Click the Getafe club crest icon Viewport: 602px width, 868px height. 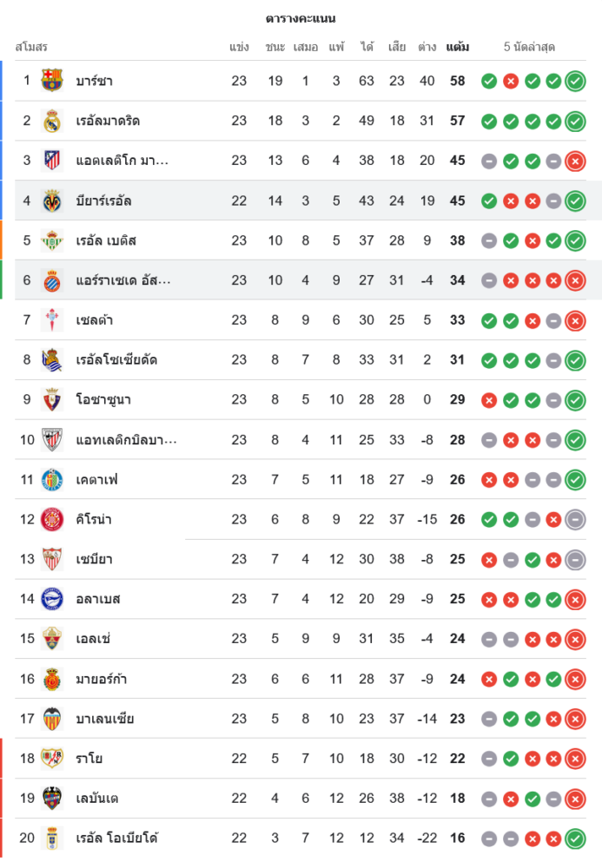(52, 479)
